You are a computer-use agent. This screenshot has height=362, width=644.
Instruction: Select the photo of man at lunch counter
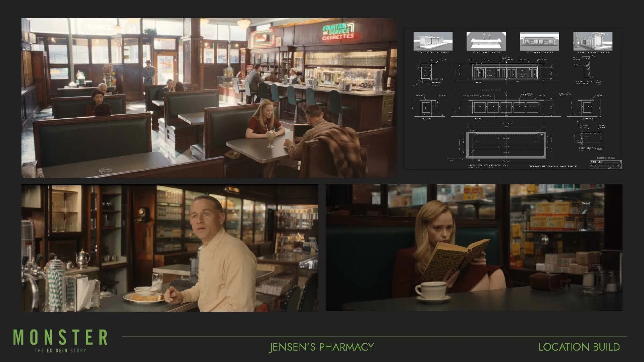[x=170, y=248]
